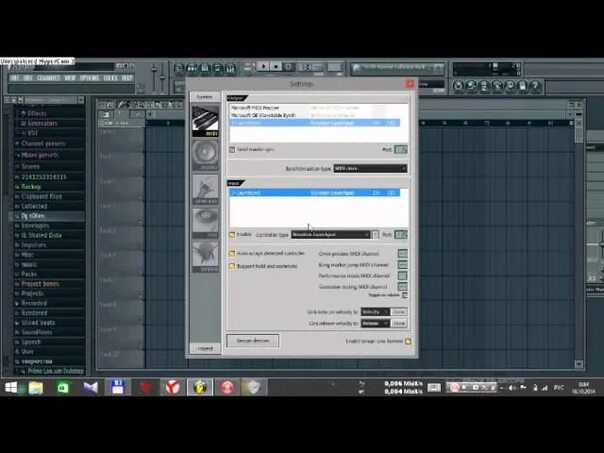Open the MIDI settings page icon
The height and width of the screenshot is (453, 604).
click(x=205, y=121)
